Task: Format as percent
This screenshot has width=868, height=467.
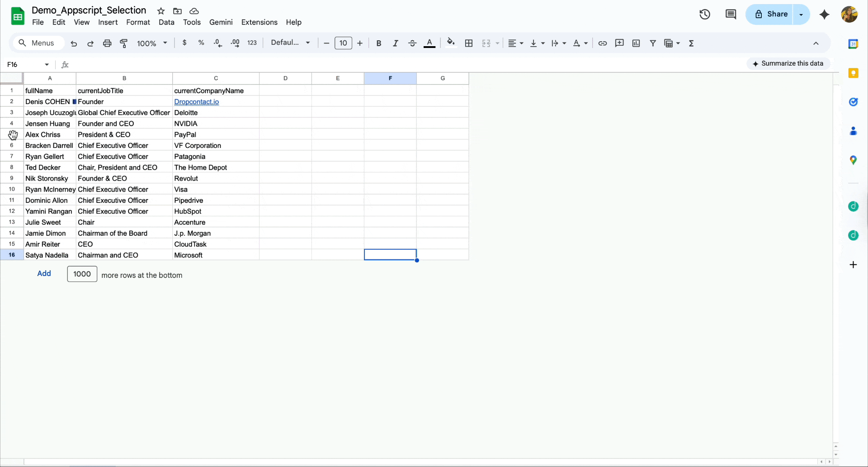Action: click(201, 43)
